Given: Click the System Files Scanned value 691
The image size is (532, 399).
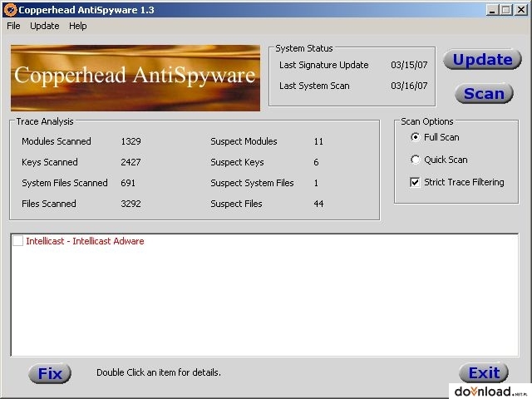Looking at the screenshot, I should [128, 183].
